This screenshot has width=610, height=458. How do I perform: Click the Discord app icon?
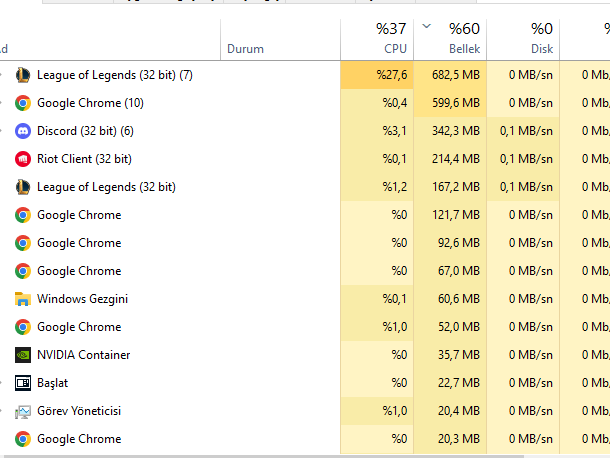[23, 131]
